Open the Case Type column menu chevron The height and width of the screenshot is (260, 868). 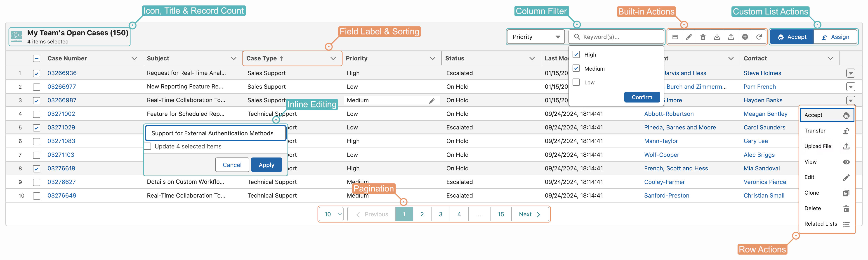(333, 59)
